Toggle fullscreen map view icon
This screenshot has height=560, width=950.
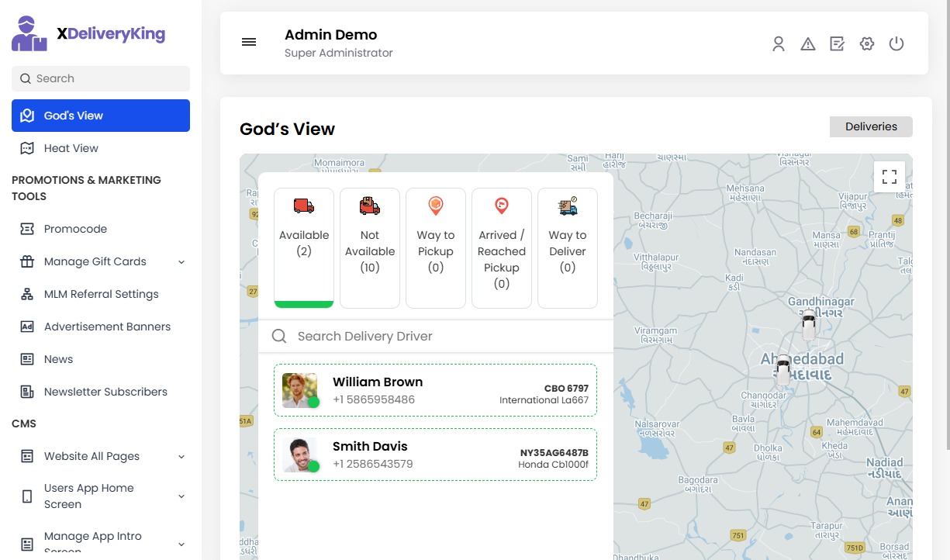890,177
